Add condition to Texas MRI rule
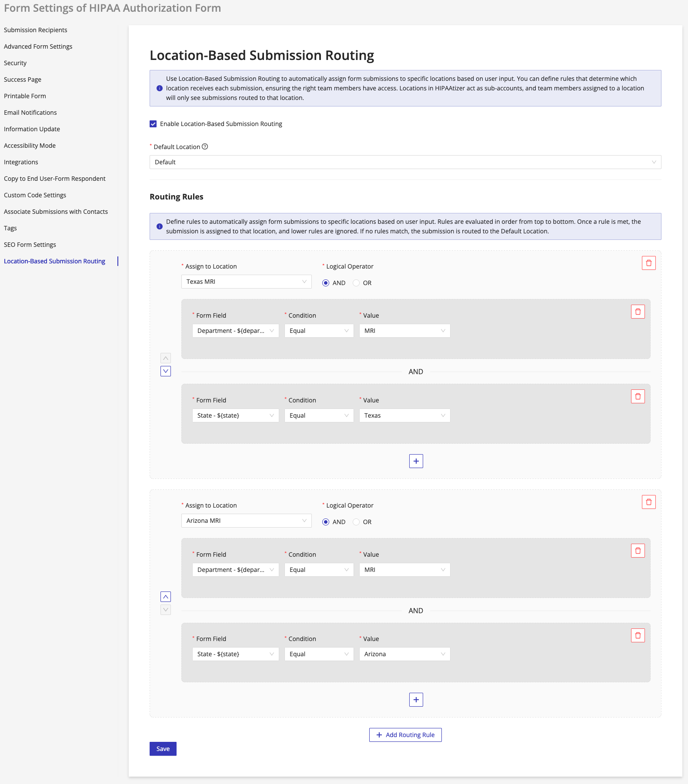The image size is (688, 784). [x=416, y=461]
